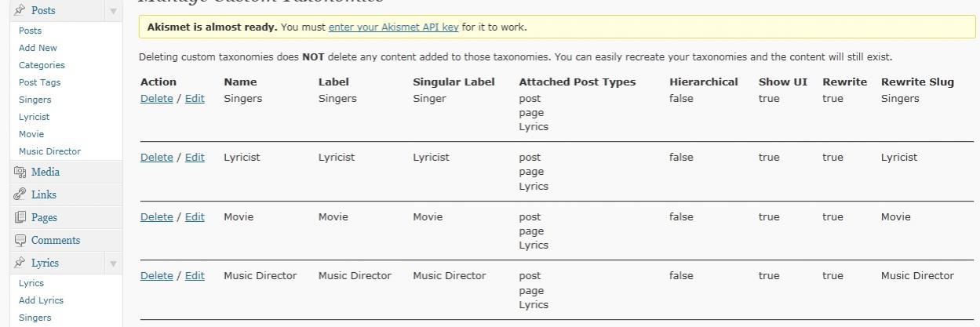
Task: Open Add New under the Posts menu
Action: point(38,48)
